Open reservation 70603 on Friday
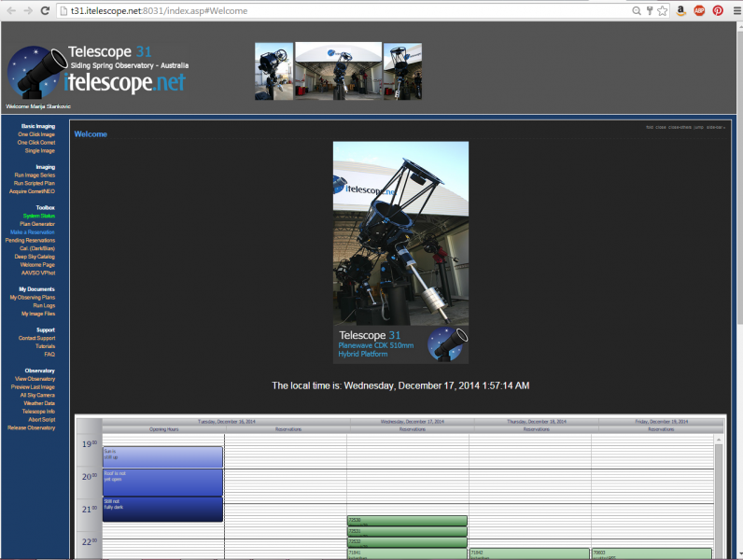743x560 pixels. click(652, 553)
